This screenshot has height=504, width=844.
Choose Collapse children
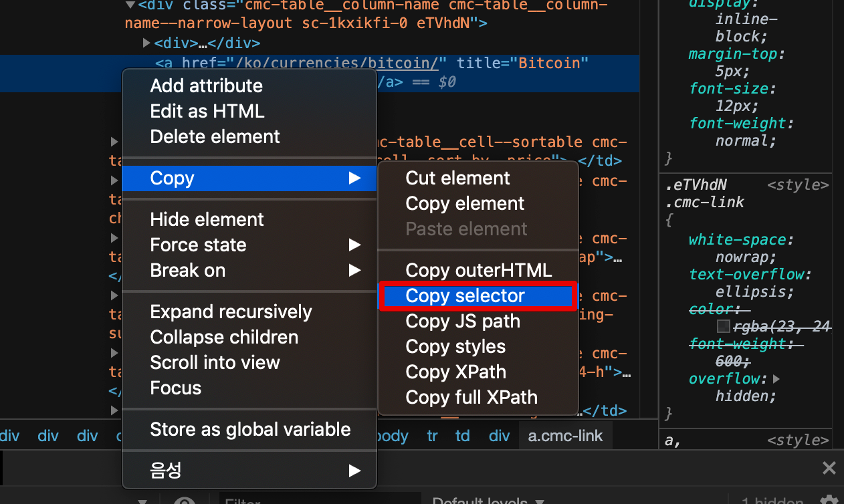click(249, 337)
